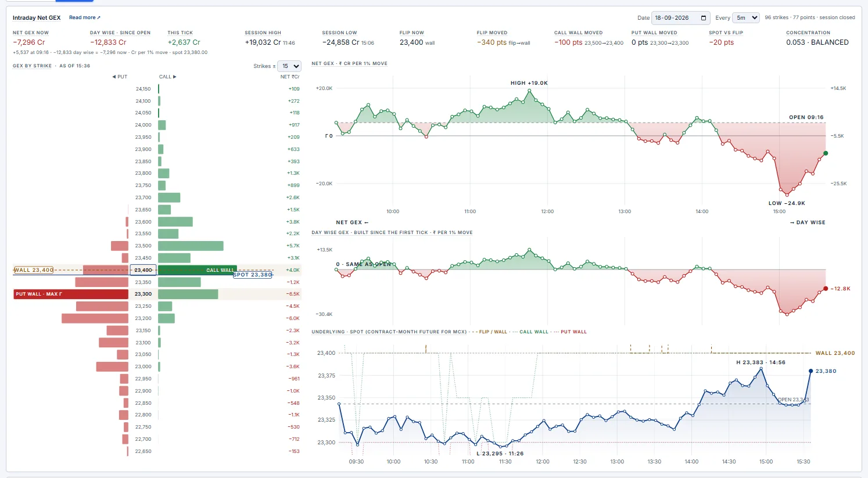Click the blue 23,380 end dot on spot chart
Screen dimensions: 868x478
[810, 371]
